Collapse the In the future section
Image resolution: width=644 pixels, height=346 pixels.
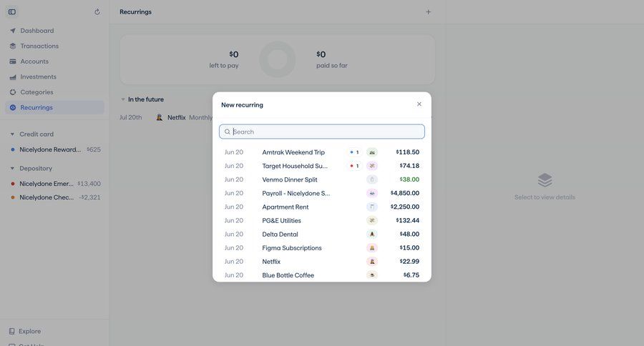pyautogui.click(x=123, y=99)
